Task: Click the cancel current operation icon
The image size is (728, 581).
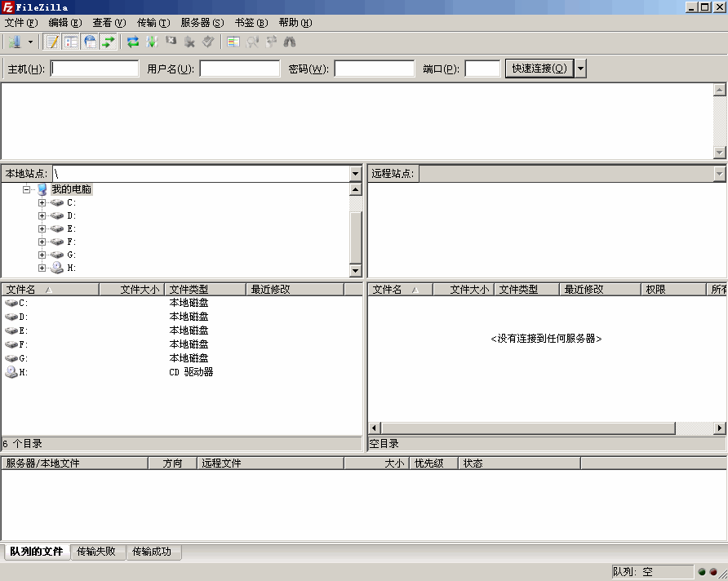Action: point(171,42)
